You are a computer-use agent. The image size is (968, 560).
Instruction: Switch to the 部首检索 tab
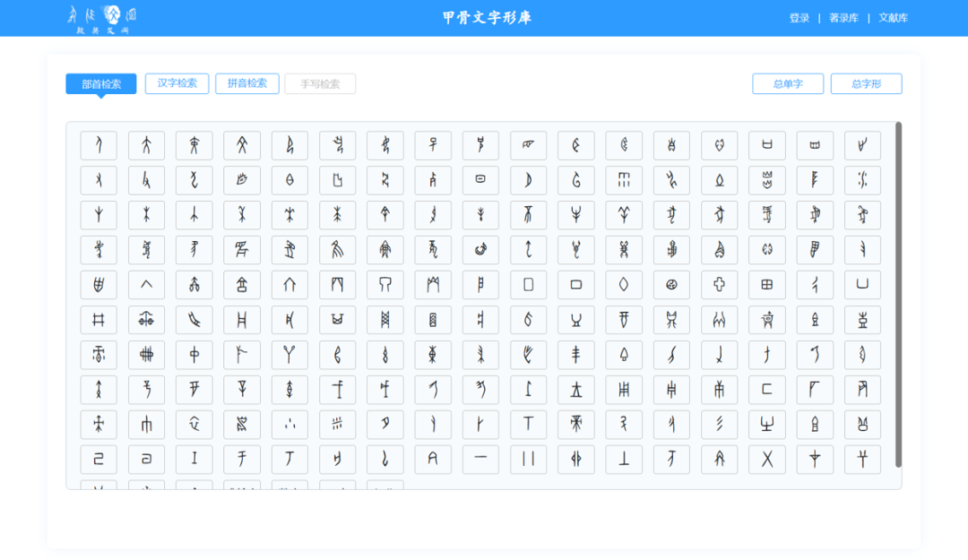click(101, 83)
